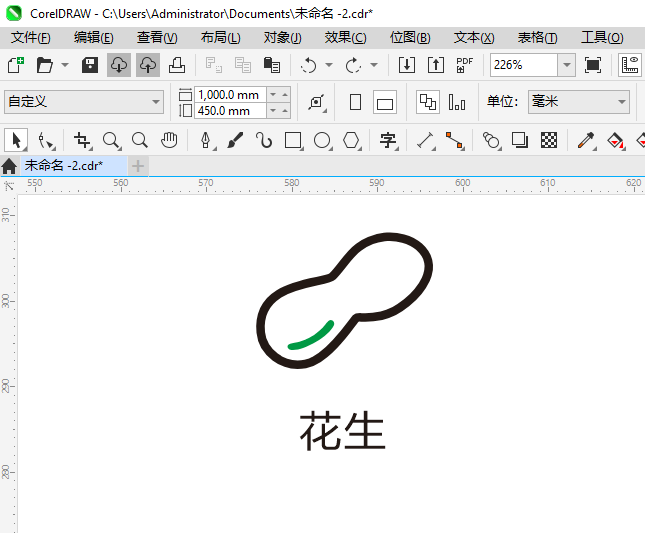Click the Paste clipboard icon
The image size is (645, 533).
(x=271, y=65)
